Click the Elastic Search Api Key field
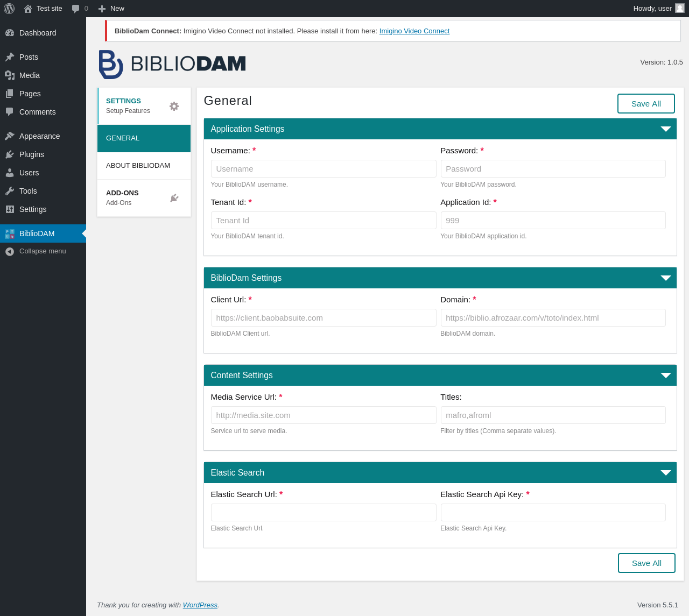This screenshot has width=689, height=616. click(x=553, y=513)
